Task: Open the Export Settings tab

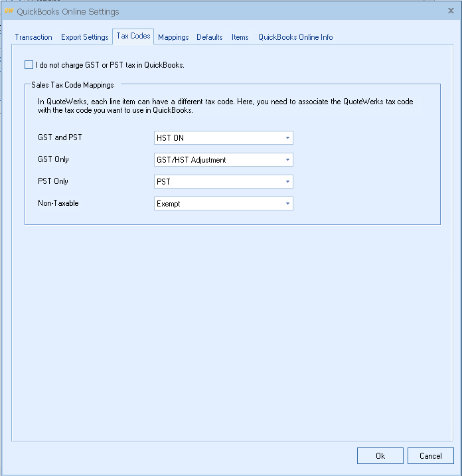Action: (84, 37)
